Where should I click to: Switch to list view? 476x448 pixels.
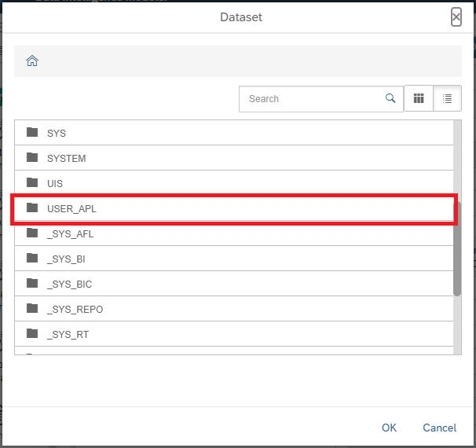tap(447, 99)
